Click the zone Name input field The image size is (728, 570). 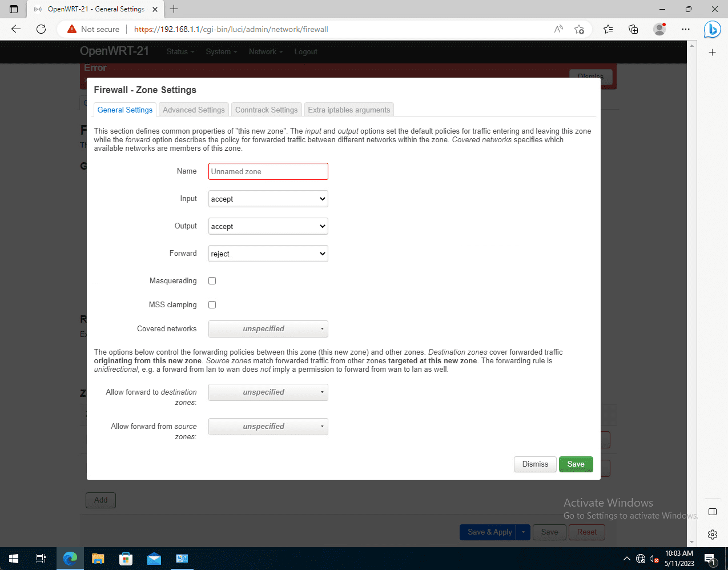(x=268, y=171)
